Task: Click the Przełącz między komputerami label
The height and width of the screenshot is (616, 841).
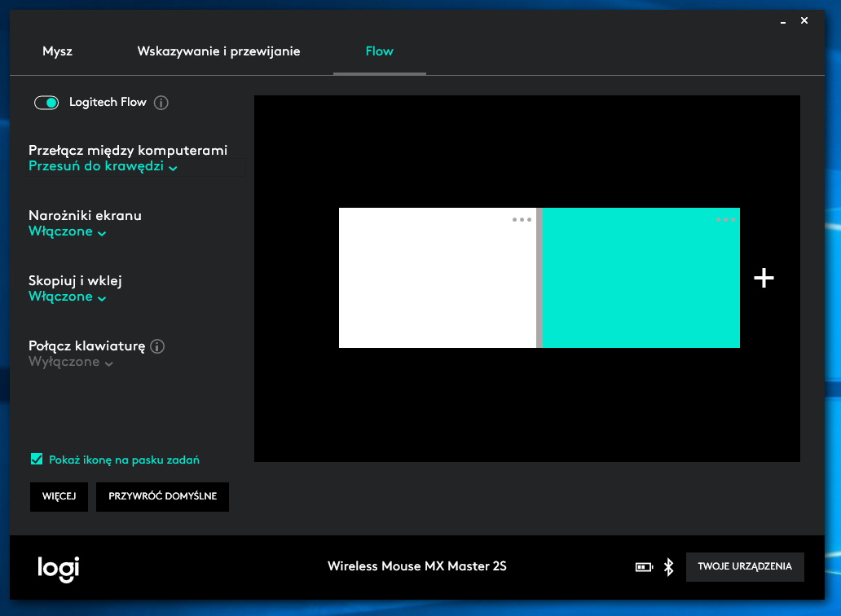Action: click(128, 151)
